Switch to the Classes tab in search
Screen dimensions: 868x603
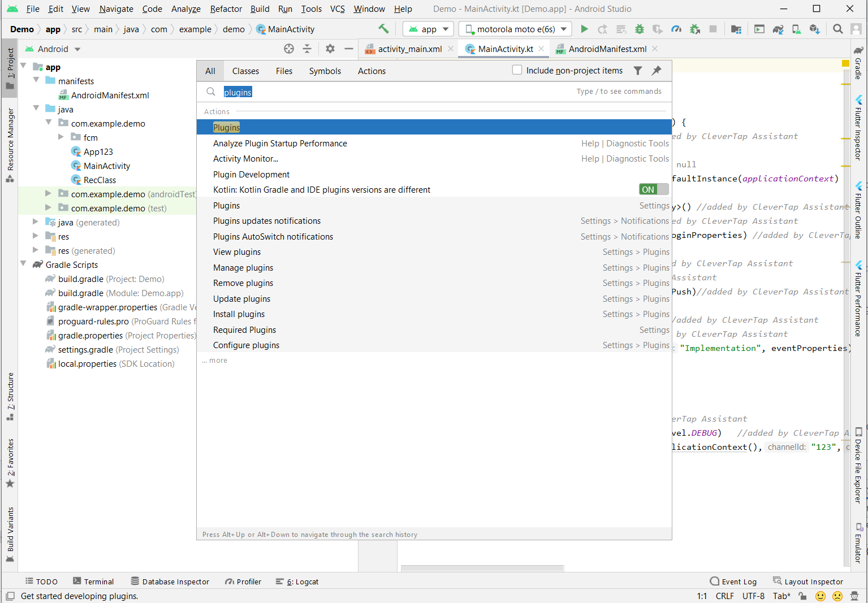(x=245, y=71)
